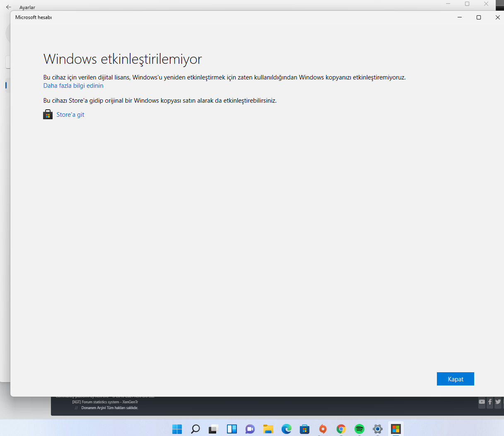Open the Windows Start menu

point(177,429)
